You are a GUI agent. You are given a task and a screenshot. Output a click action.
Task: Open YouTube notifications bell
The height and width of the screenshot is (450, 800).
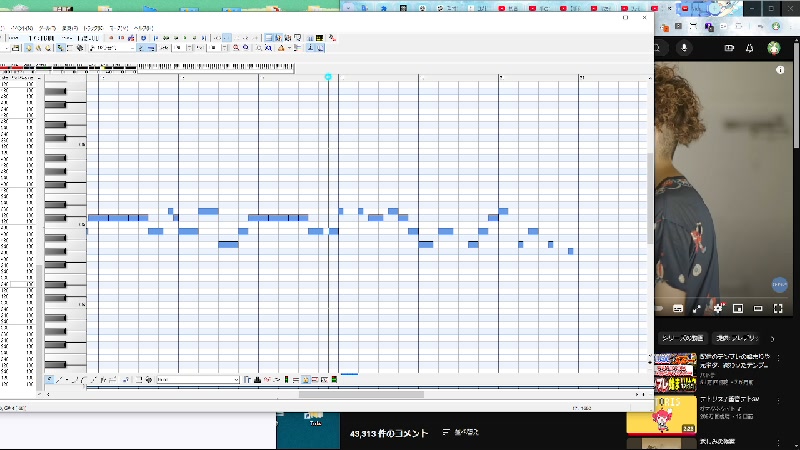click(749, 48)
